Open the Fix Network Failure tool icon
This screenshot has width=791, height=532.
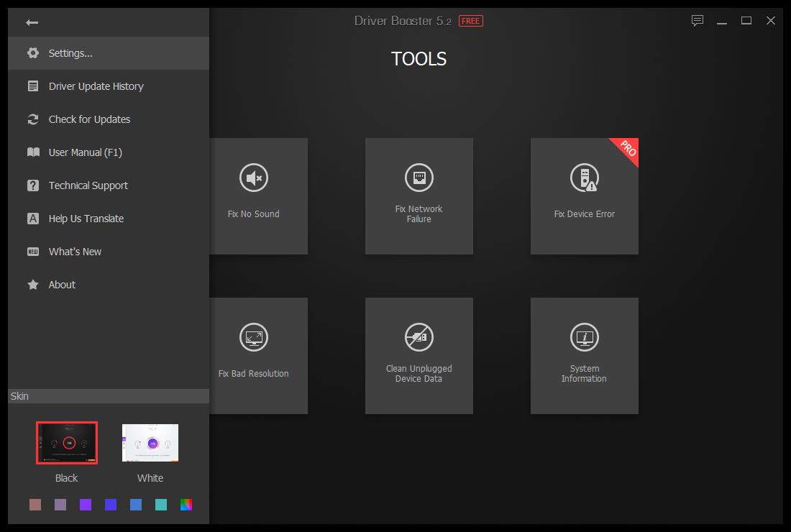pyautogui.click(x=419, y=177)
